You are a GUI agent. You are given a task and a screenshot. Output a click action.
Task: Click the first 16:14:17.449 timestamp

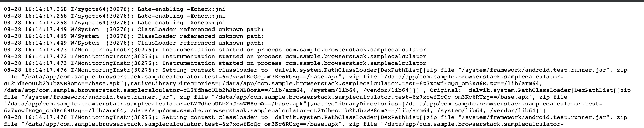point(46,30)
